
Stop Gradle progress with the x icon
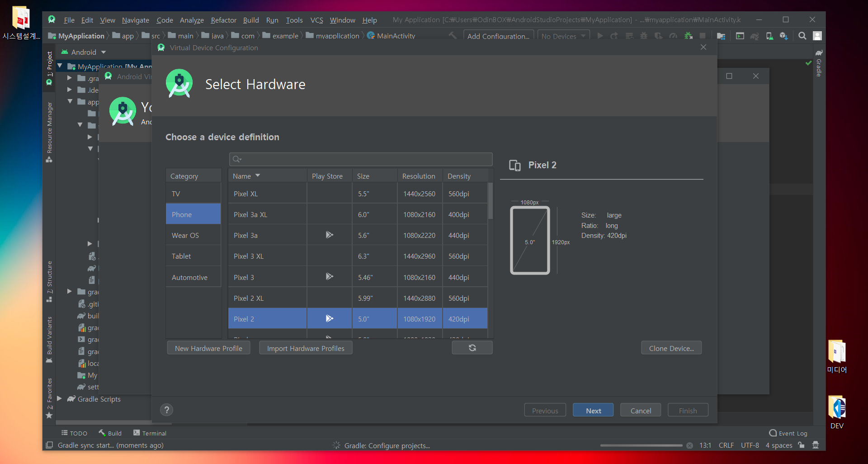[689, 445]
